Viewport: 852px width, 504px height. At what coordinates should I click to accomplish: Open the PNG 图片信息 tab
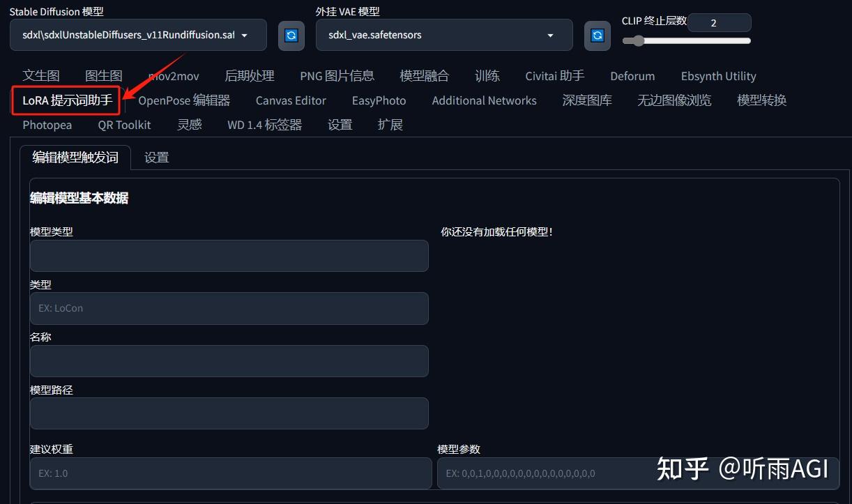pos(337,75)
